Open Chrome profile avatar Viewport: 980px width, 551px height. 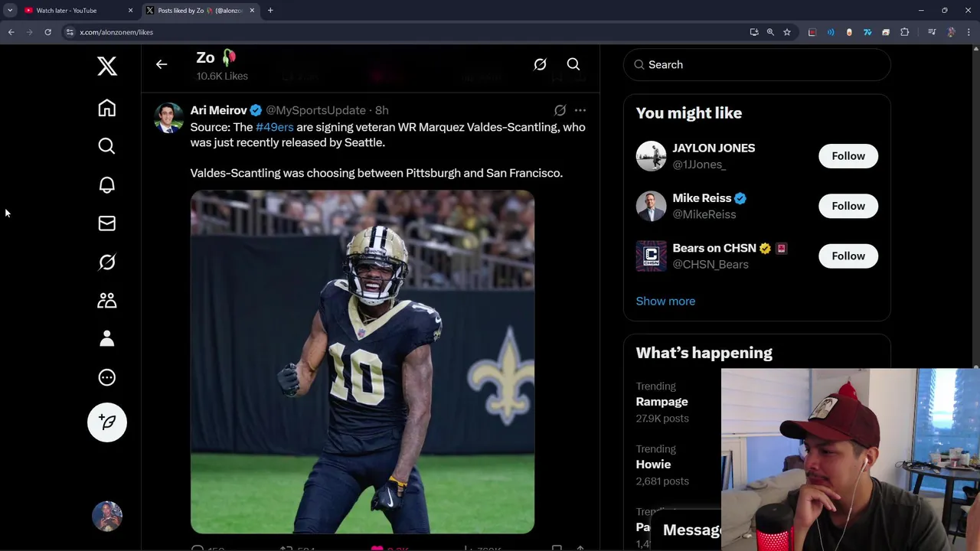pyautogui.click(x=951, y=32)
